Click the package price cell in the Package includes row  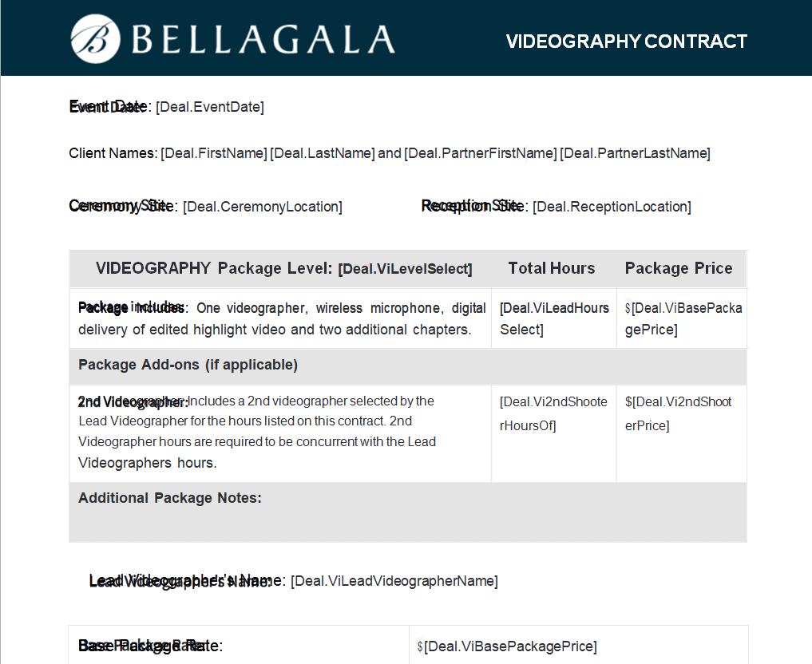pyautogui.click(x=683, y=318)
